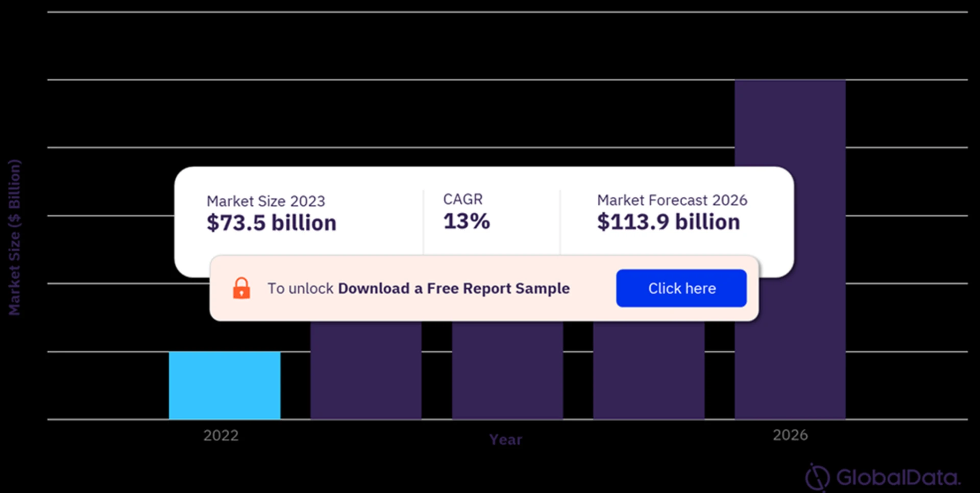Select the Market Size 2023 statistic
980x493 pixels.
click(x=265, y=201)
